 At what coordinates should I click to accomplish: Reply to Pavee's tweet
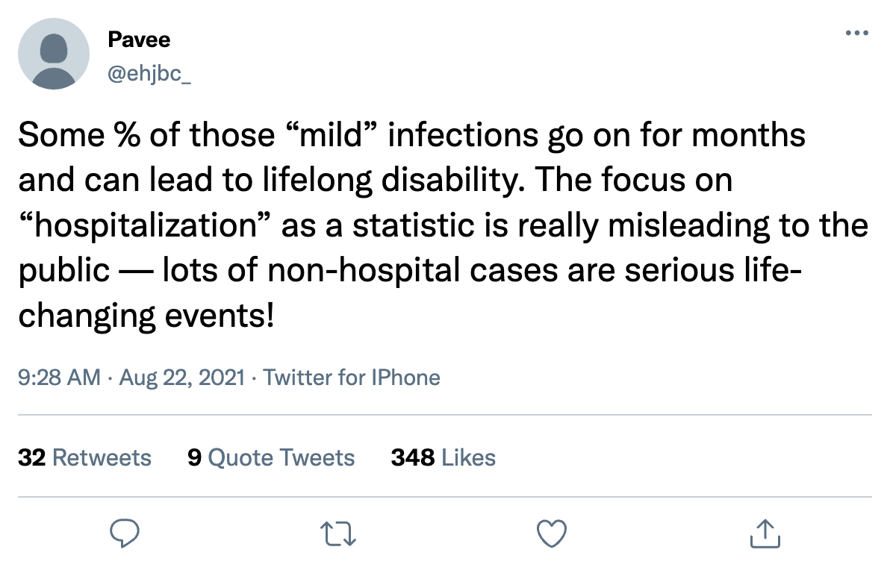tap(125, 533)
